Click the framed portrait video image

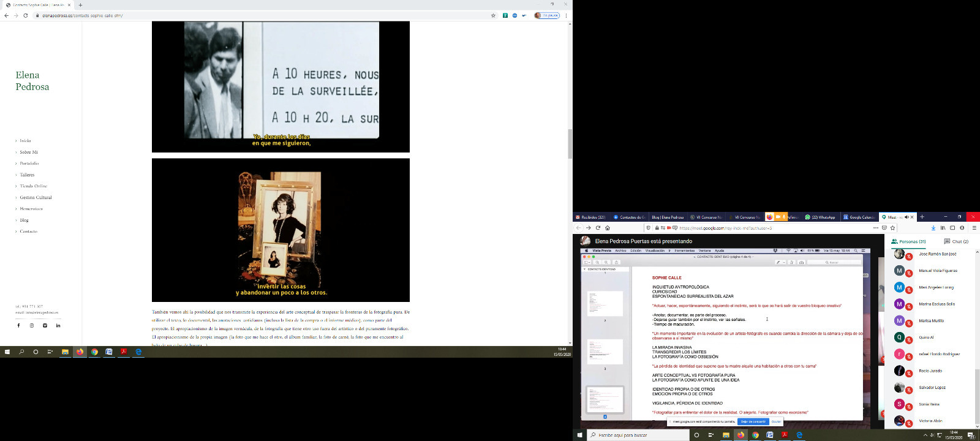281,230
